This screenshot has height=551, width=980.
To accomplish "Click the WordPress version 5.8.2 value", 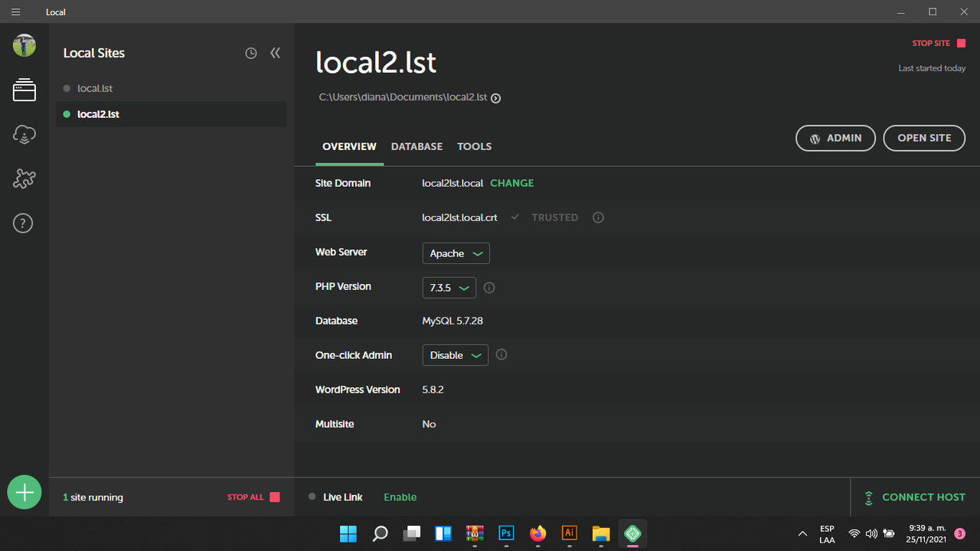I will pyautogui.click(x=433, y=390).
